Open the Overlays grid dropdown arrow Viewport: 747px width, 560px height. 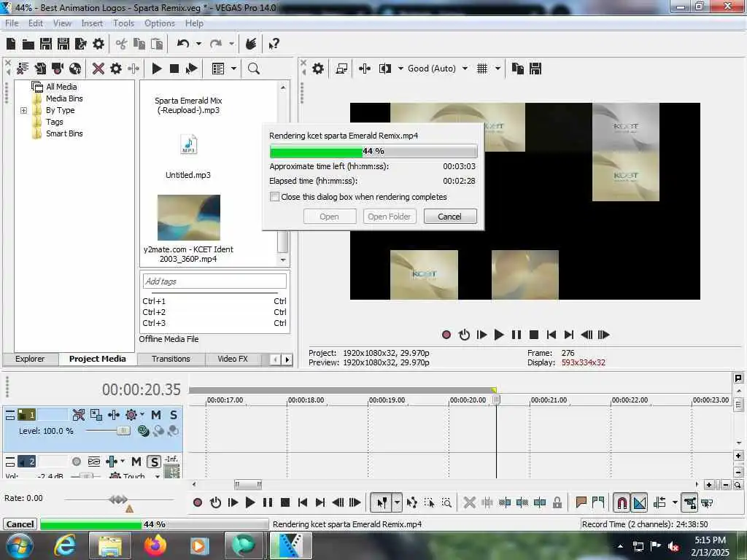coord(498,69)
